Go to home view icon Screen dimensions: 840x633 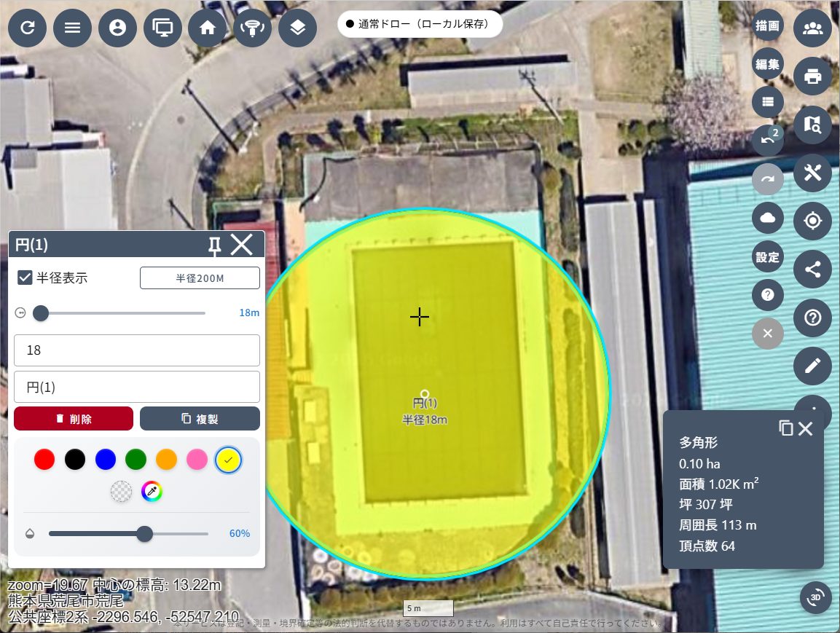point(208,28)
